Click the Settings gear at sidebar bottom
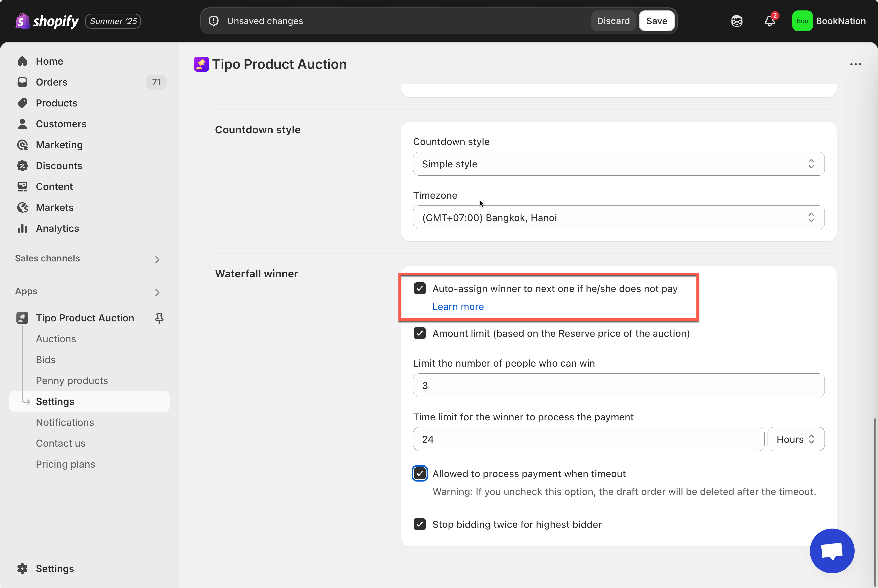The width and height of the screenshot is (878, 588). [x=22, y=569]
